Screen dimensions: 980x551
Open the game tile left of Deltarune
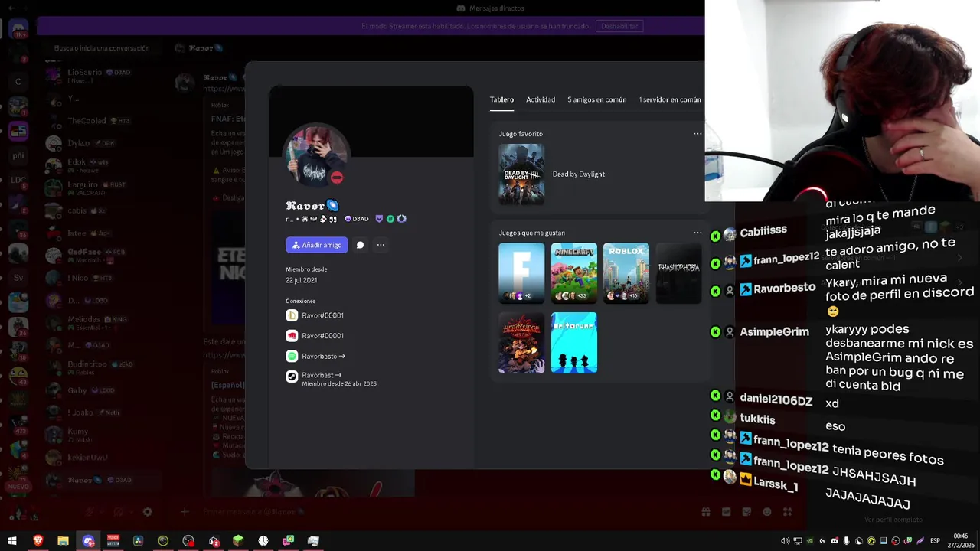[521, 343]
